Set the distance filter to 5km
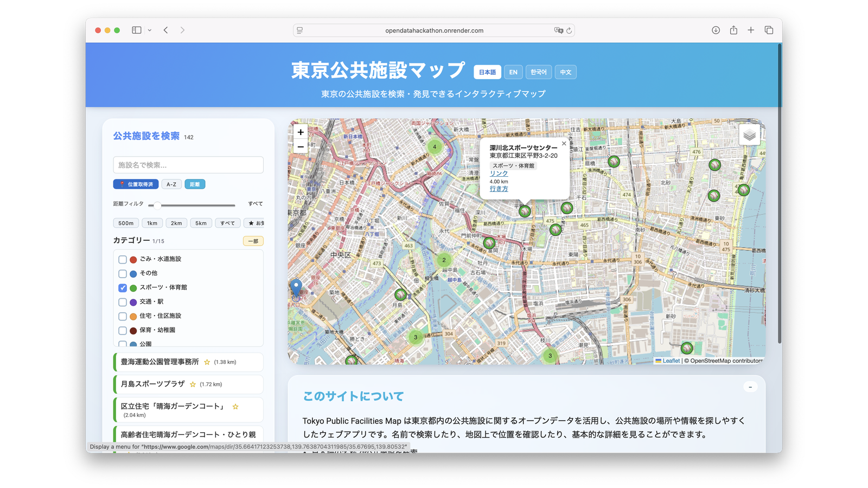The height and width of the screenshot is (488, 868). [201, 223]
